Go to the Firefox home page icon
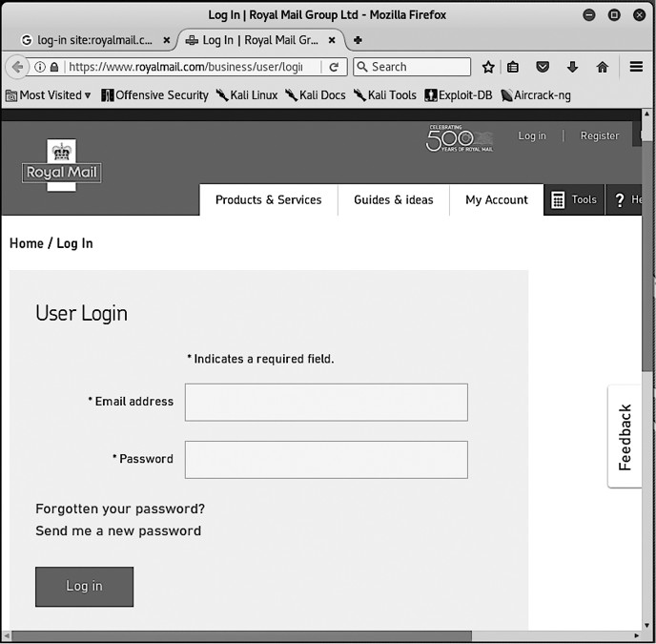This screenshot has height=644, width=656. pos(602,67)
